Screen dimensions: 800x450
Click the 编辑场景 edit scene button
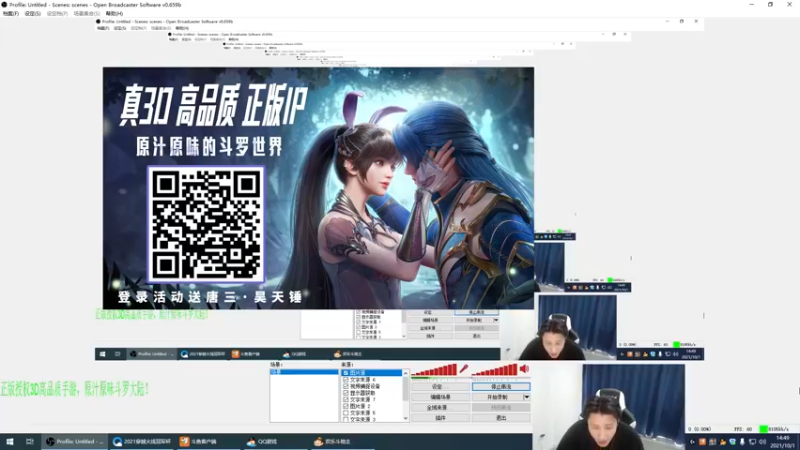click(x=440, y=397)
